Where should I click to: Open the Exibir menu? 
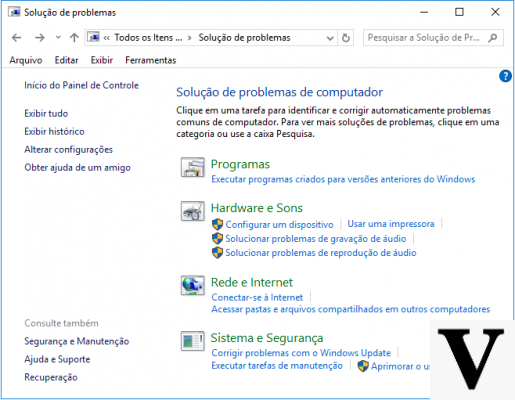[x=102, y=60]
